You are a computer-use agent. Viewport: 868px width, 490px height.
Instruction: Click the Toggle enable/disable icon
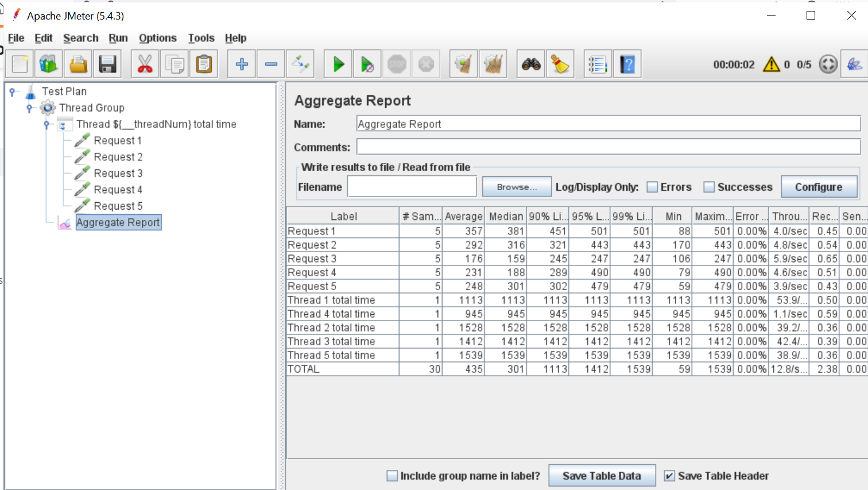click(300, 64)
